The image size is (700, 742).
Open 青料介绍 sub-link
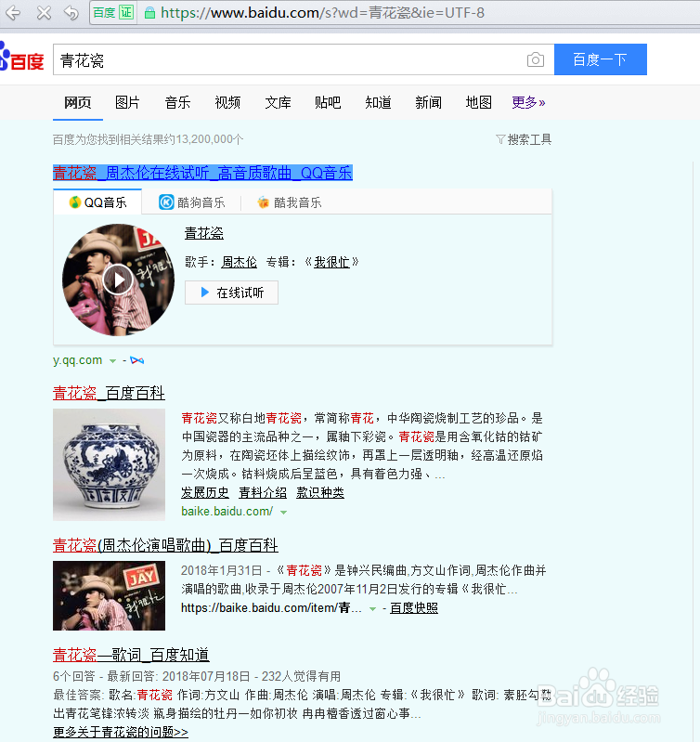pos(263,492)
